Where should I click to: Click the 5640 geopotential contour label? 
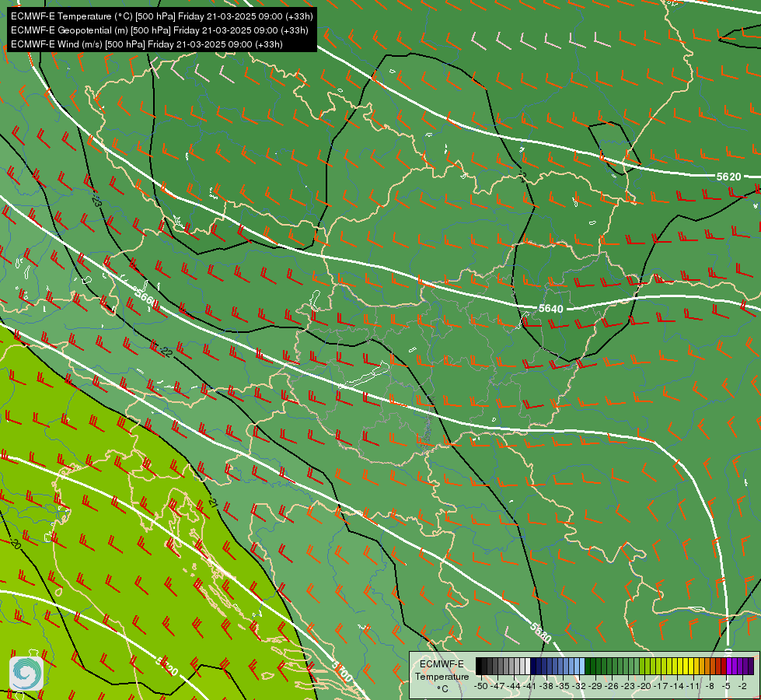pyautogui.click(x=551, y=309)
